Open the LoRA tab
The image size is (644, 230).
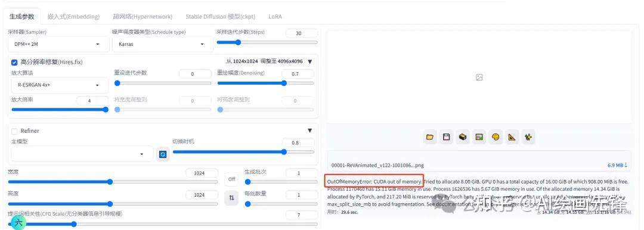(x=275, y=17)
